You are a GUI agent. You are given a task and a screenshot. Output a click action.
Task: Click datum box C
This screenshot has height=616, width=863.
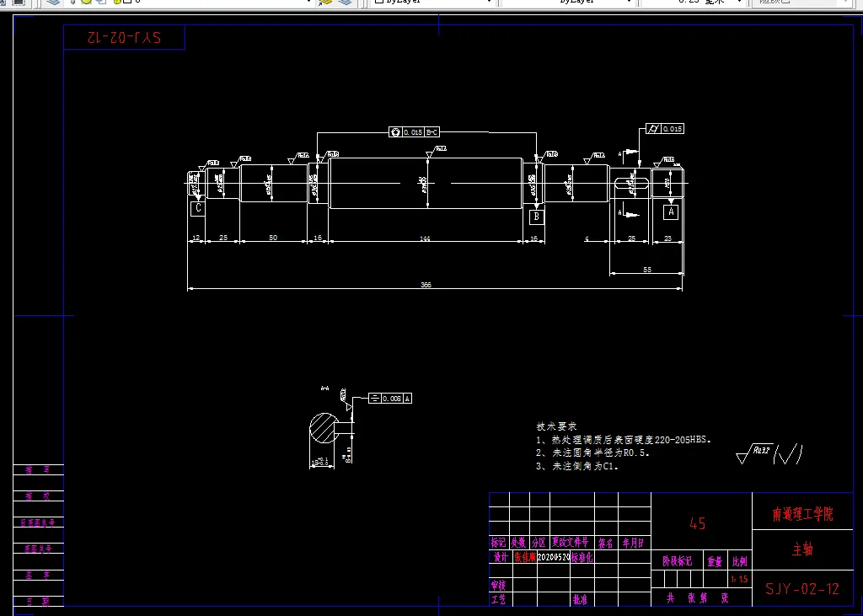pos(198,208)
